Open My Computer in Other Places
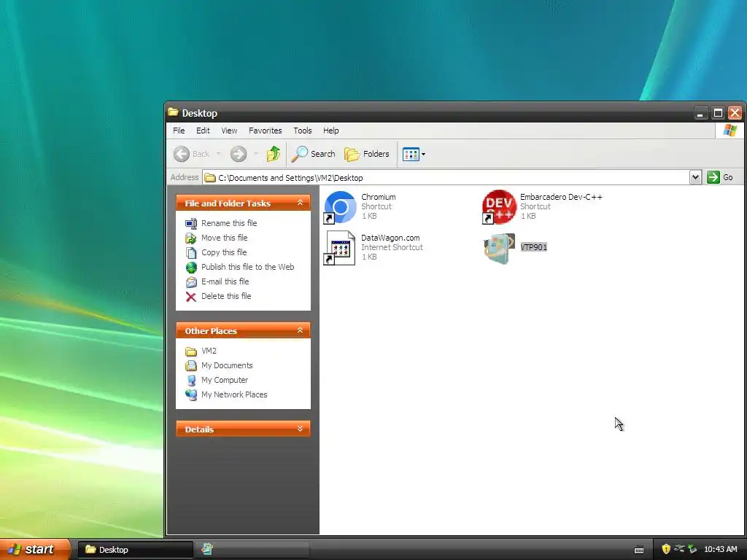 click(x=225, y=380)
